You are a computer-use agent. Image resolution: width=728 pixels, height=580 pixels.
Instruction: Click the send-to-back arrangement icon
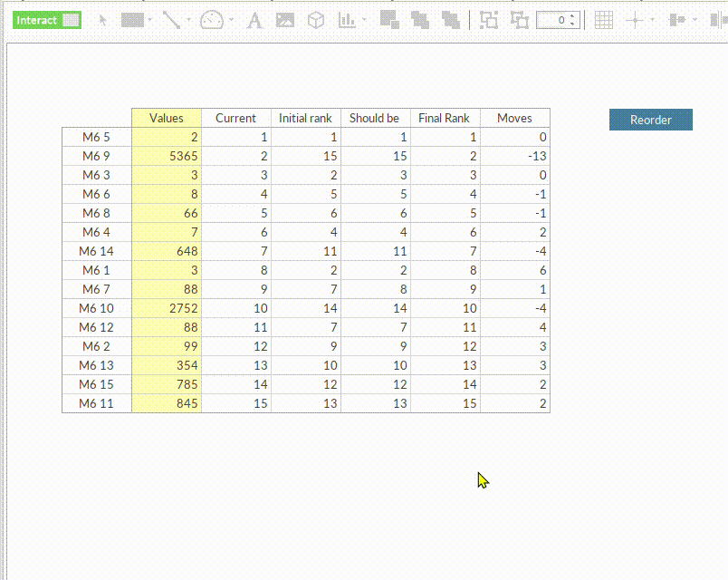click(x=421, y=19)
